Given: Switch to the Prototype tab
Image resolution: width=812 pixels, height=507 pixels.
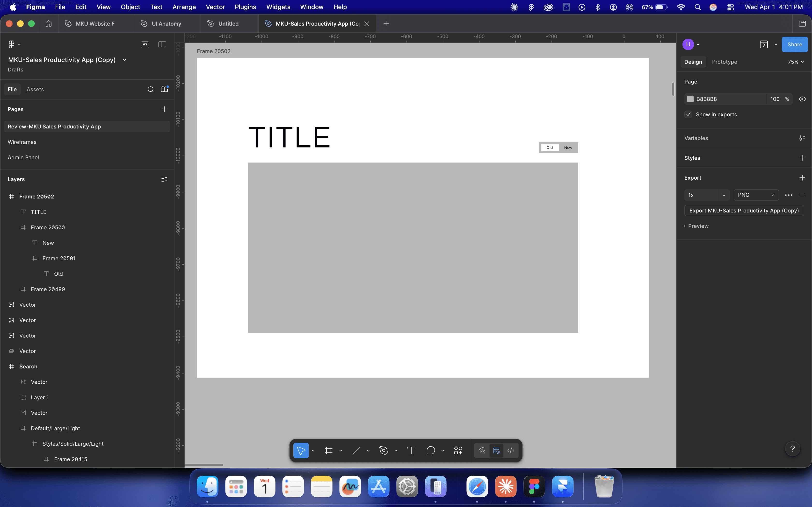Looking at the screenshot, I should 724,62.
